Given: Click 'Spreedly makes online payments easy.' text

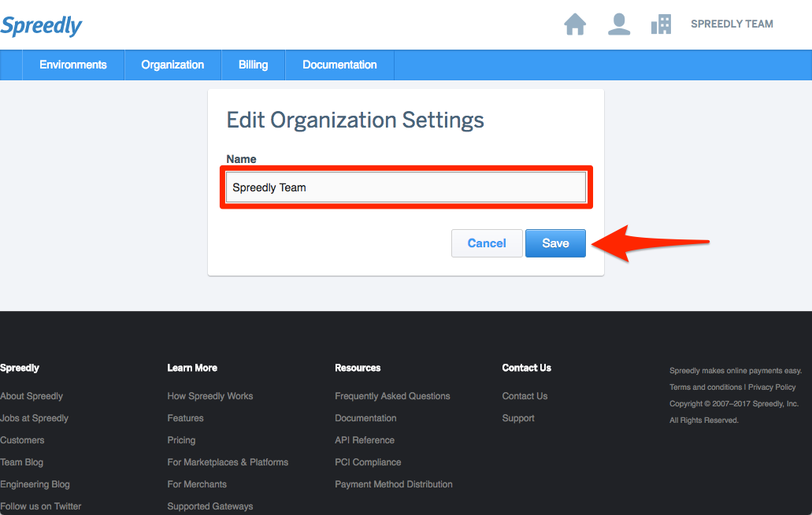Looking at the screenshot, I should point(736,371).
